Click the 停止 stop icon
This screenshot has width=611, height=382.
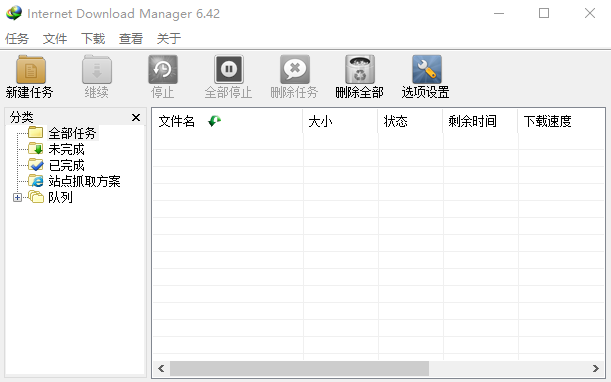pos(163,69)
